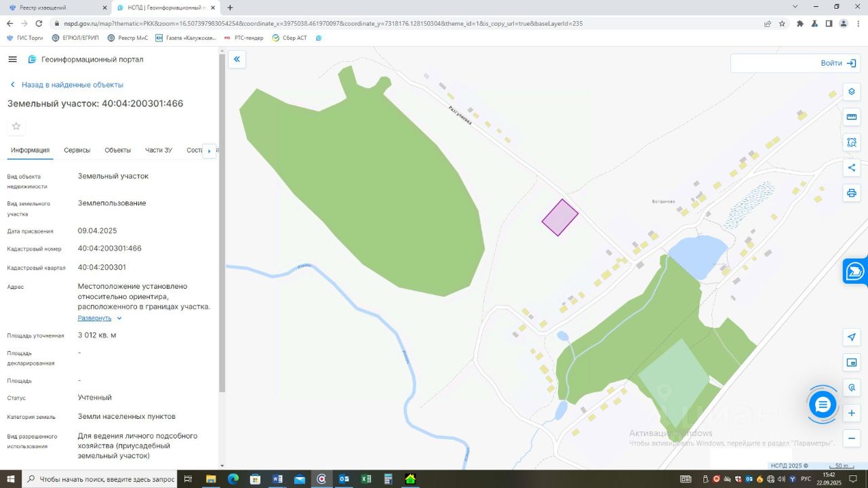Switch to the Информация tab
This screenshot has height=488, width=868.
click(31, 150)
